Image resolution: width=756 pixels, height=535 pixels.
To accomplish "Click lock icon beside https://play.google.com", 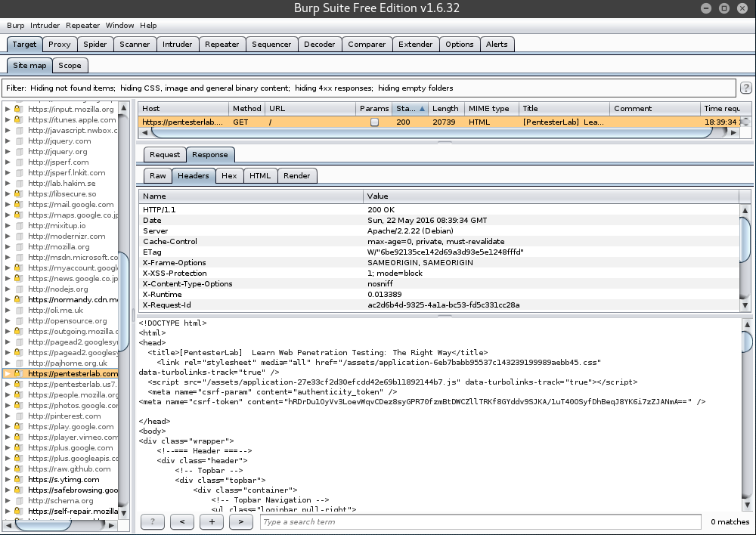I will [x=18, y=426].
